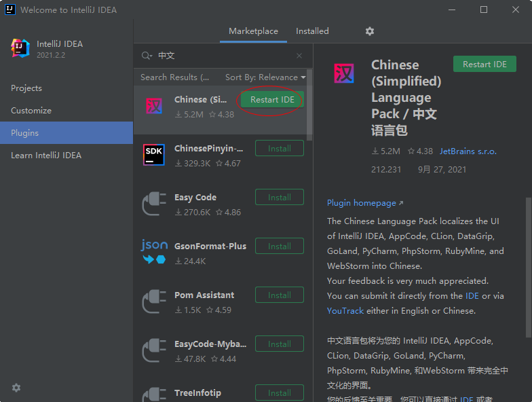Select Plugins in the sidebar
The image size is (532, 402).
[66, 133]
